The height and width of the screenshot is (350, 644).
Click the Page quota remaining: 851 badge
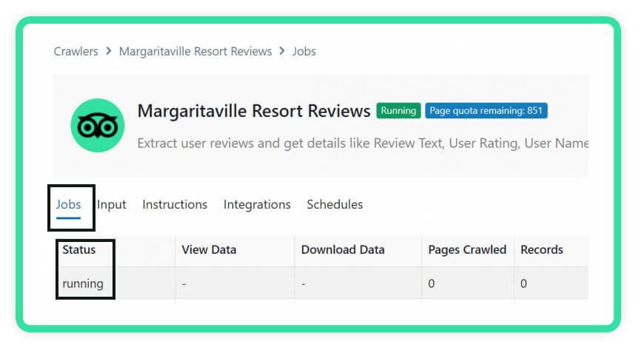[486, 110]
